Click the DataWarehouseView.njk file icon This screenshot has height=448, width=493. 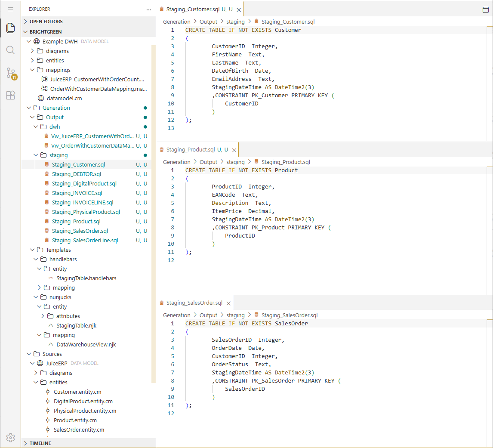pos(51,344)
